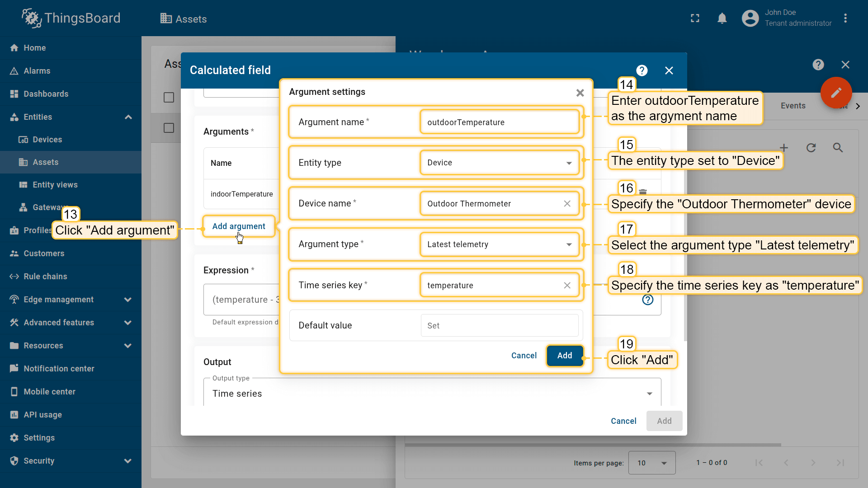Open help in Calculated field header

(642, 70)
